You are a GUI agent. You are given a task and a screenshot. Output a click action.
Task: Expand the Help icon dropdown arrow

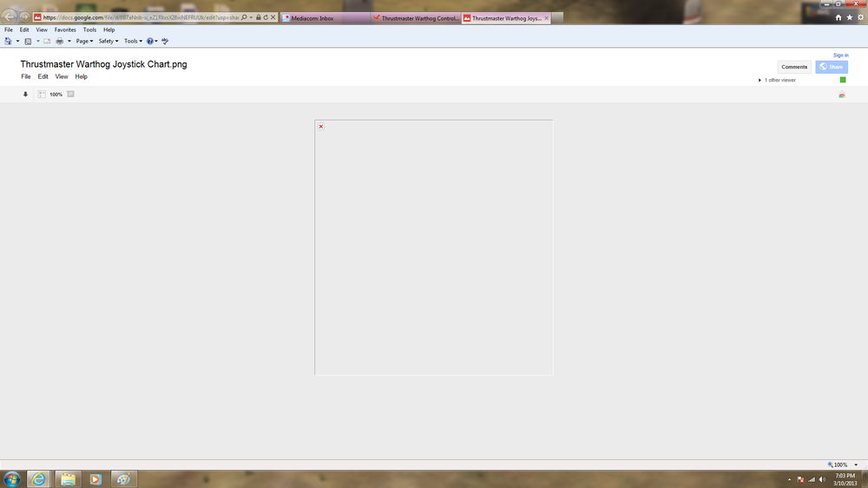pos(156,41)
